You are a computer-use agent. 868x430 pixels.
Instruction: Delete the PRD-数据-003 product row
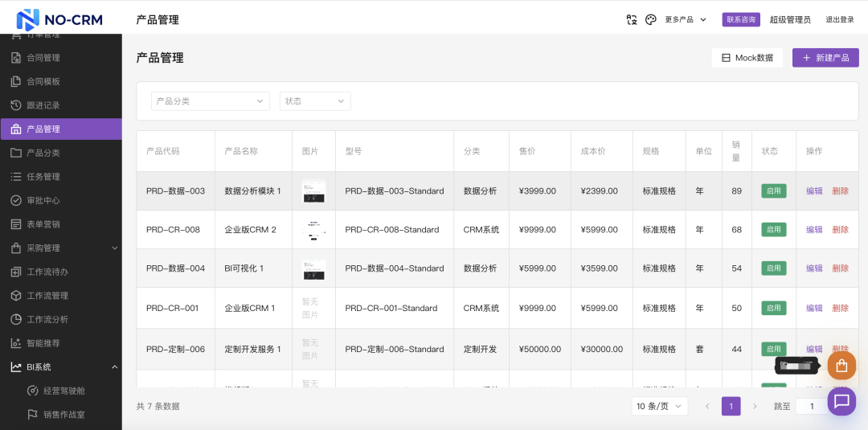point(841,191)
